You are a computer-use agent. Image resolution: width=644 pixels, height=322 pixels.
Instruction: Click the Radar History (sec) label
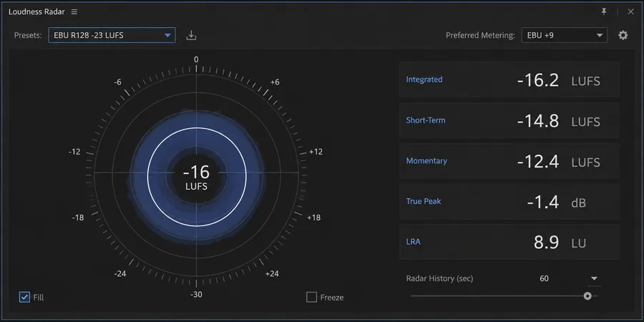click(x=439, y=278)
